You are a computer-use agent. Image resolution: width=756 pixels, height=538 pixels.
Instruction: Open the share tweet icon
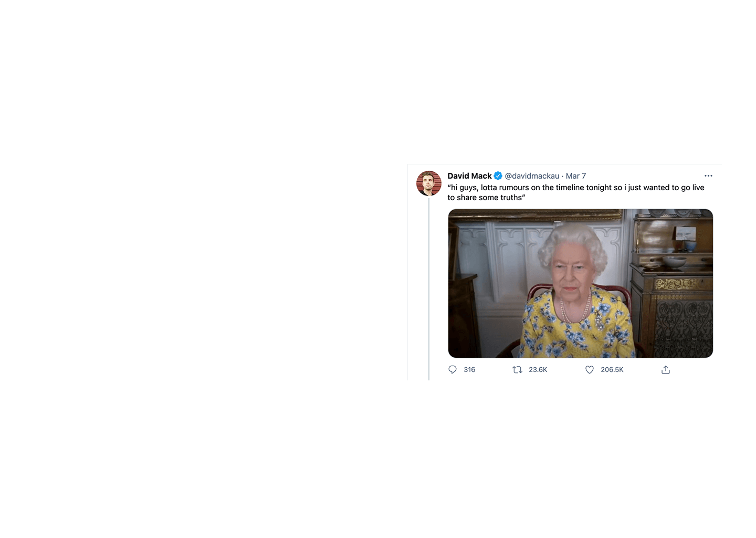pyautogui.click(x=666, y=370)
